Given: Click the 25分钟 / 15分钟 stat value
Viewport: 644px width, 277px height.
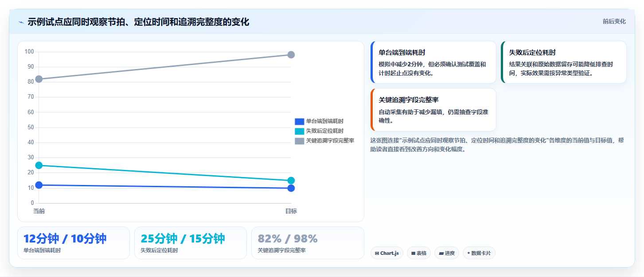Looking at the screenshot, I should pyautogui.click(x=183, y=239).
